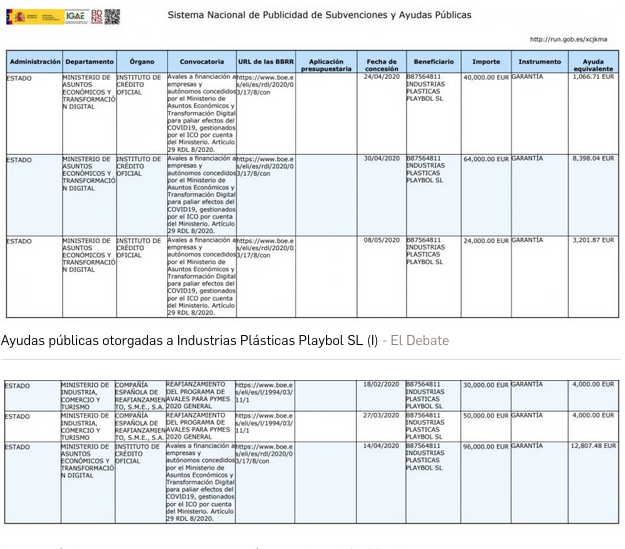This screenshot has height=549, width=625.
Task: Select the Instrumento column header
Action: pyautogui.click(x=540, y=61)
